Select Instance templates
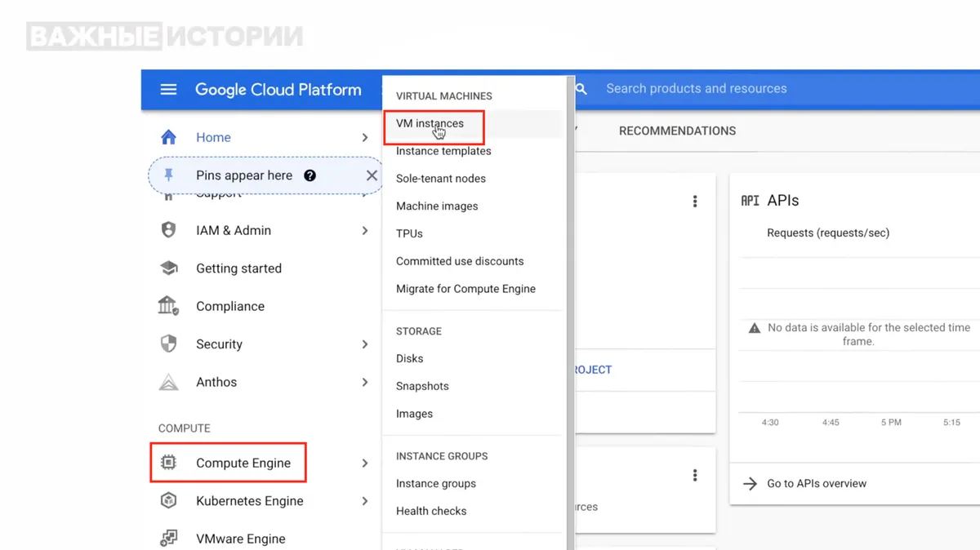Image resolution: width=980 pixels, height=550 pixels. pyautogui.click(x=443, y=151)
